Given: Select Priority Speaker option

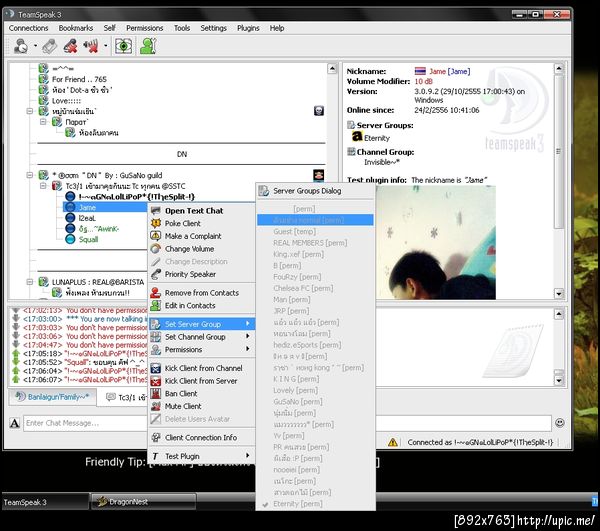Looking at the screenshot, I should point(202,274).
